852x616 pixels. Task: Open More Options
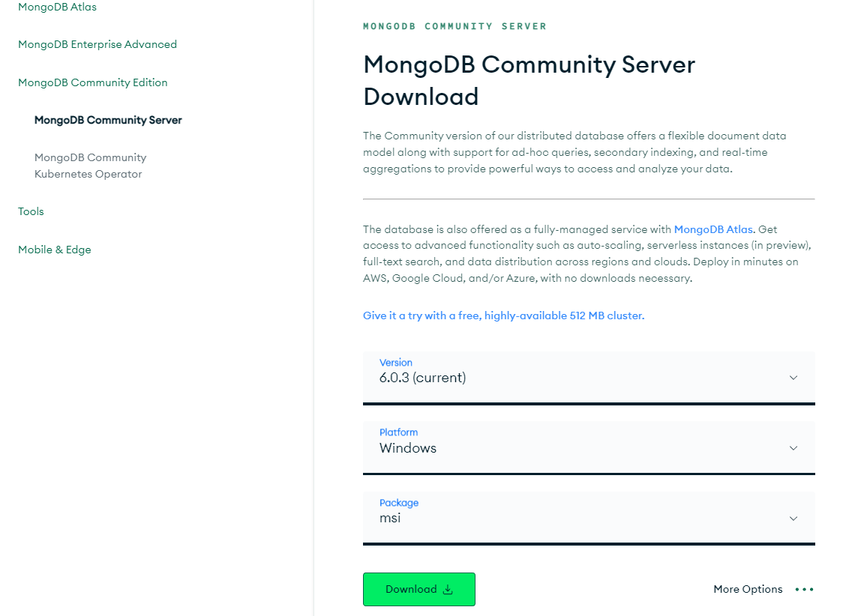tap(748, 590)
